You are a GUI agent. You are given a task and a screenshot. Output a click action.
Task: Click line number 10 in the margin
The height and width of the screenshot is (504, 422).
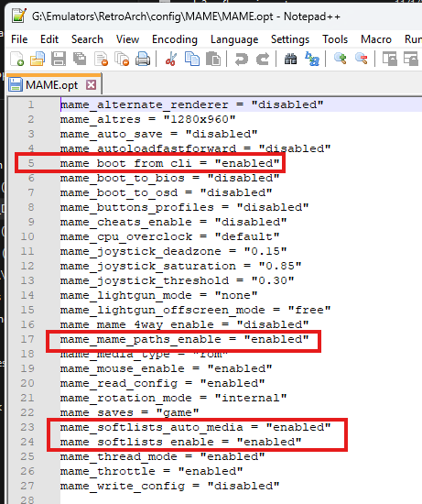tap(27, 237)
